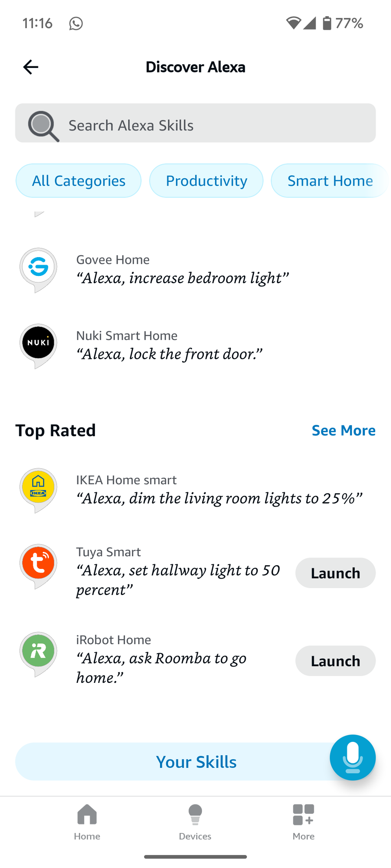Launch the Tuya Smart skill
Image resolution: width=391 pixels, height=868 pixels.
(x=335, y=573)
